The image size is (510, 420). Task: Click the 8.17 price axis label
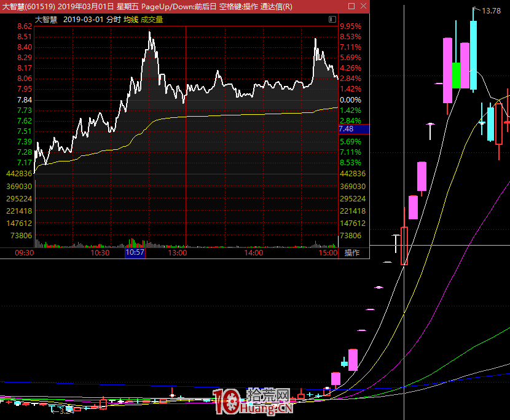(x=25, y=68)
